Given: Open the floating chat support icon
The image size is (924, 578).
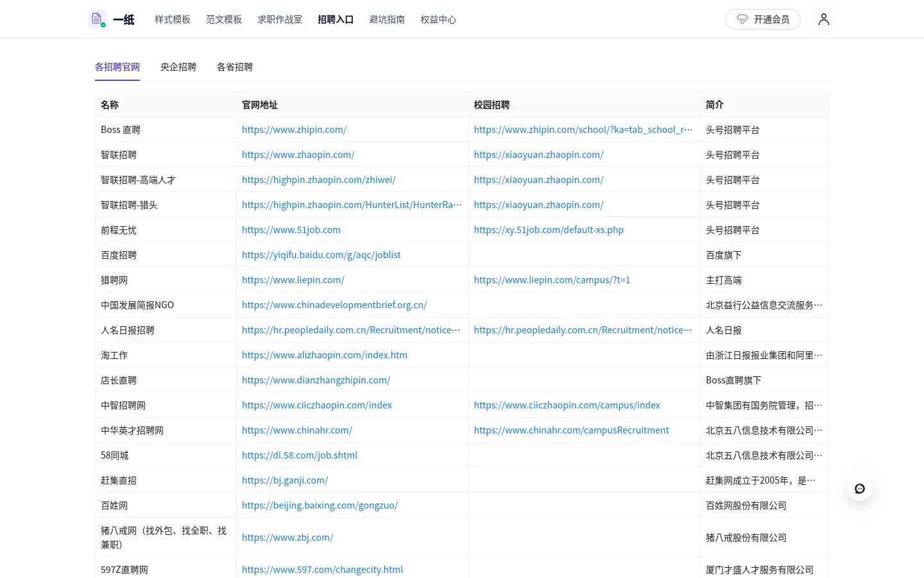Looking at the screenshot, I should pos(860,489).
